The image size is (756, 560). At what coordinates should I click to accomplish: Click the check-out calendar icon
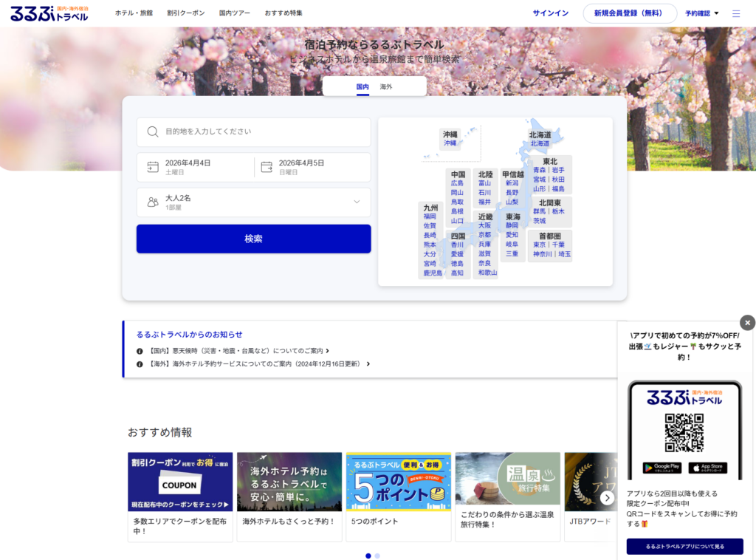point(266,167)
